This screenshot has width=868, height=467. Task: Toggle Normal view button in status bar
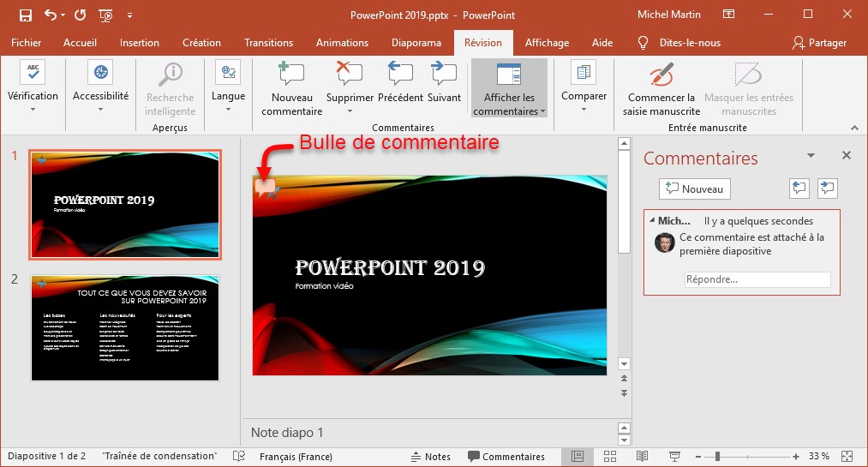[x=578, y=457]
